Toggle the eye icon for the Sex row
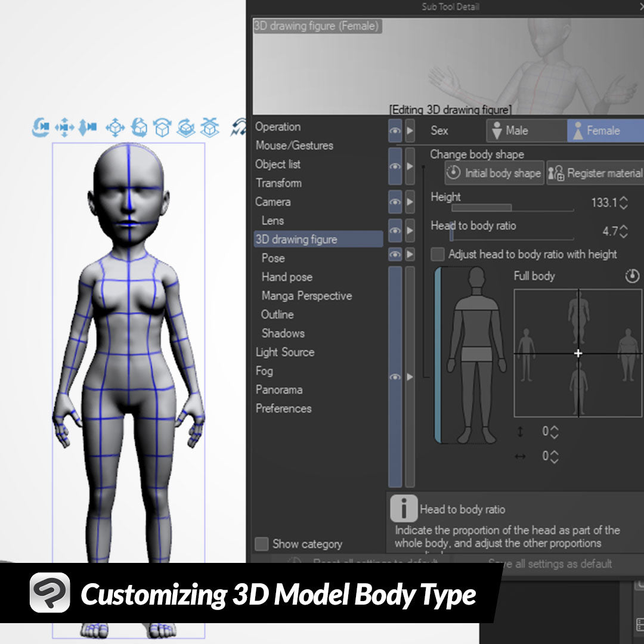 click(x=395, y=131)
